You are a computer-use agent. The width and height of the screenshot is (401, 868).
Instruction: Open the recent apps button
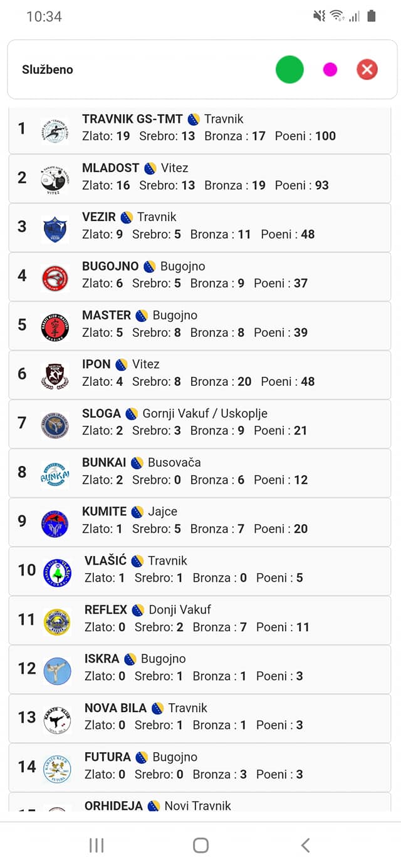[x=96, y=845]
